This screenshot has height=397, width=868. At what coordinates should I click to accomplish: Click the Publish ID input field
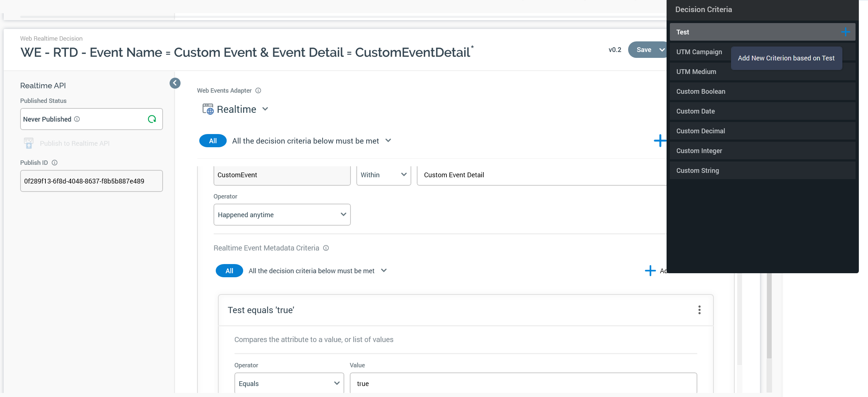(x=91, y=181)
